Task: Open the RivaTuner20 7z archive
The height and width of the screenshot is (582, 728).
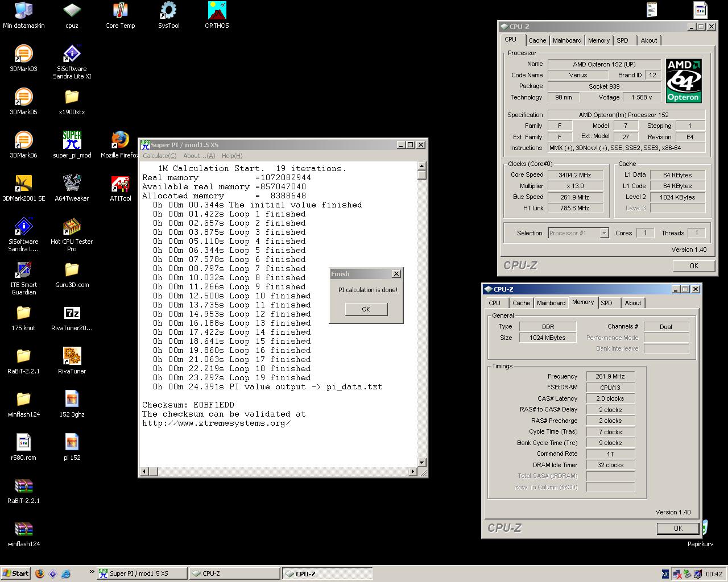Action: click(x=72, y=317)
